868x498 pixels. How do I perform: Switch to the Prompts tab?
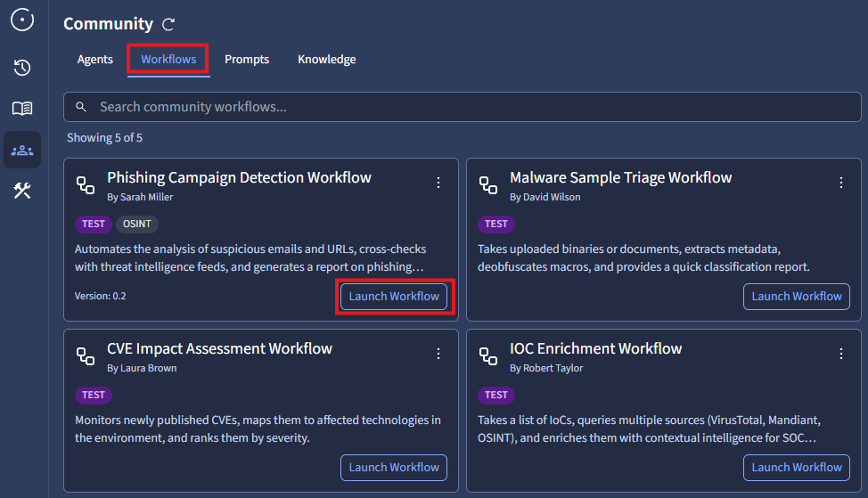[247, 60]
